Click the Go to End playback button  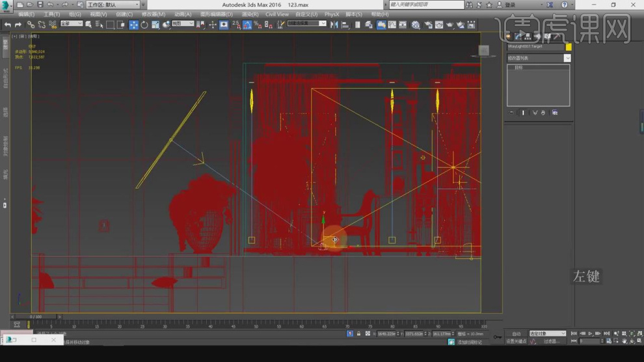[x=606, y=333]
